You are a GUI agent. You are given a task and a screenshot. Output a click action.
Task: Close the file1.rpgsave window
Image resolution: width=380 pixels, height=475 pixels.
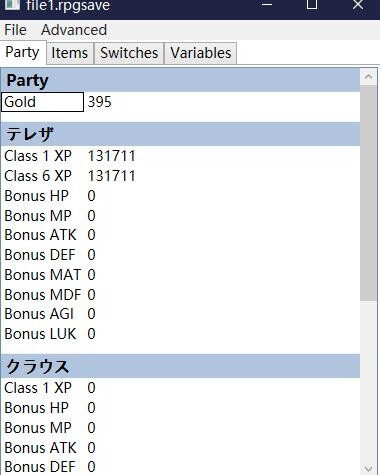[358, 5]
